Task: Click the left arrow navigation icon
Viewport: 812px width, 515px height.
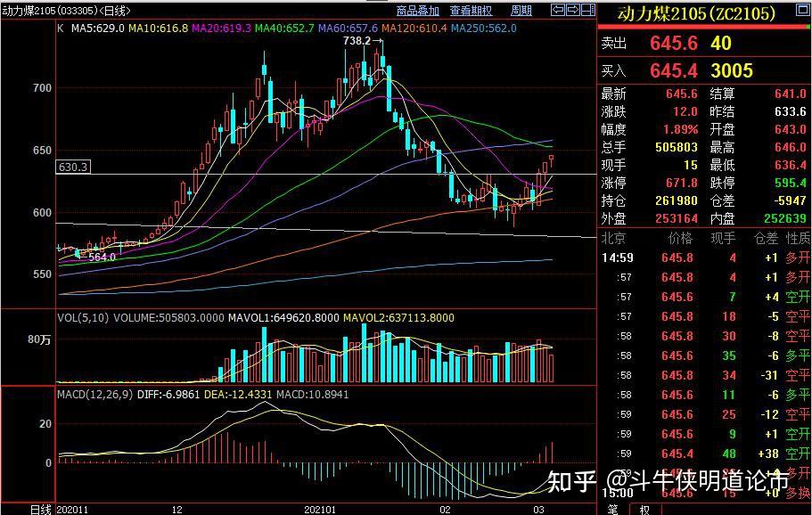Action: point(557,11)
